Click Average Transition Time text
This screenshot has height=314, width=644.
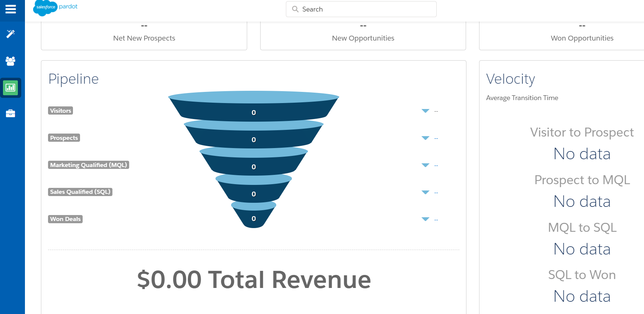[522, 98]
